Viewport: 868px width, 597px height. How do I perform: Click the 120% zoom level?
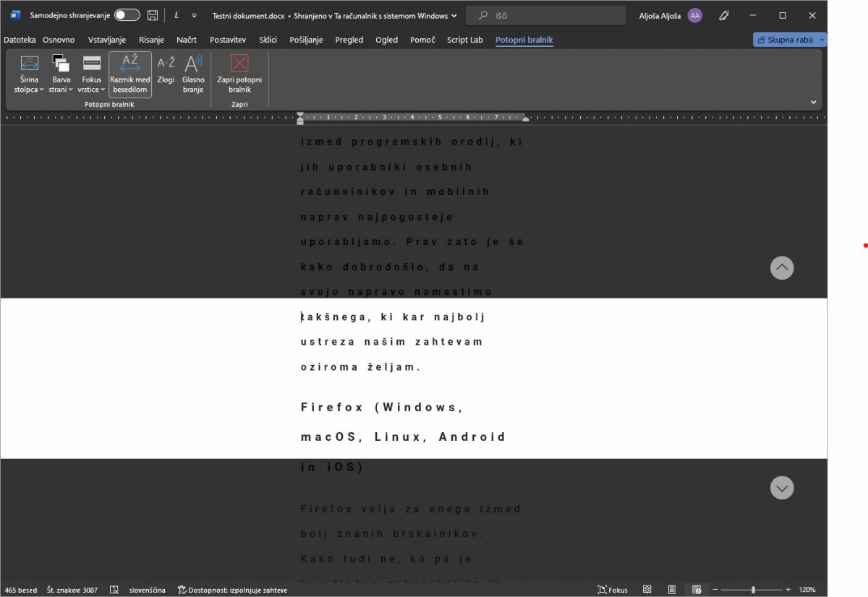[807, 590]
